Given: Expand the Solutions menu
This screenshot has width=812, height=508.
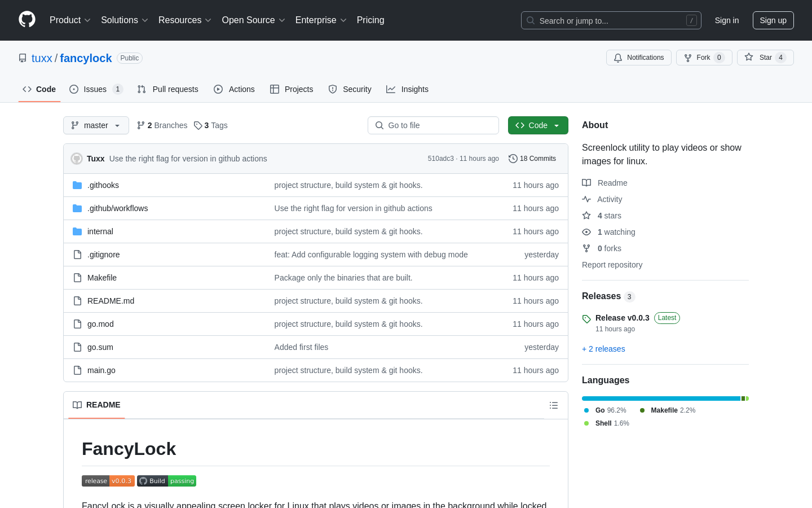Looking at the screenshot, I should click(125, 20).
